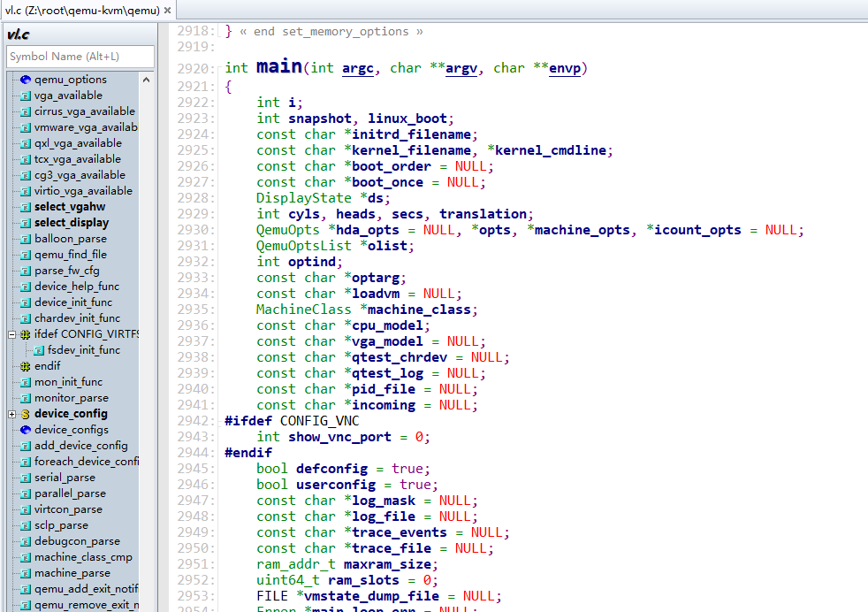
Task: Switch to the vl.c file tab
Action: (80, 11)
